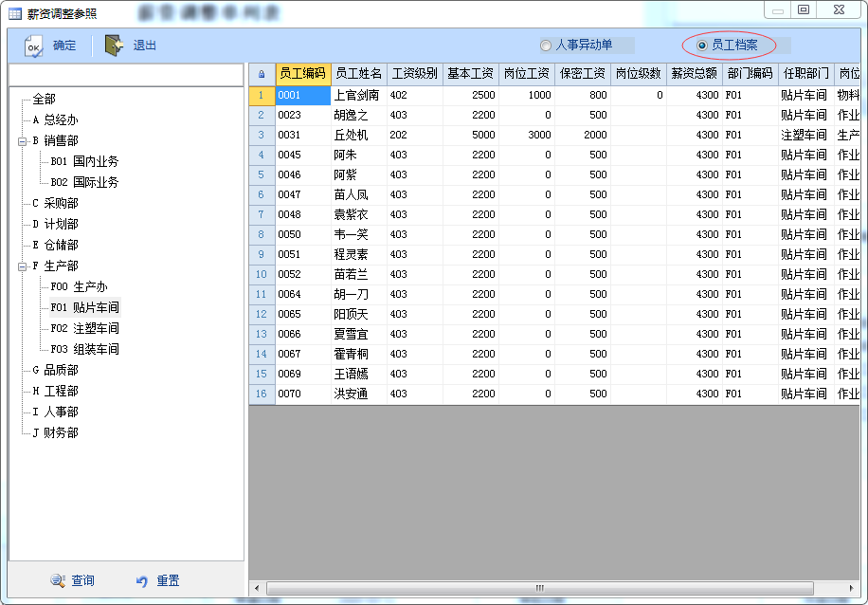
Task: Click the 重置 button text
Action: pos(168,580)
